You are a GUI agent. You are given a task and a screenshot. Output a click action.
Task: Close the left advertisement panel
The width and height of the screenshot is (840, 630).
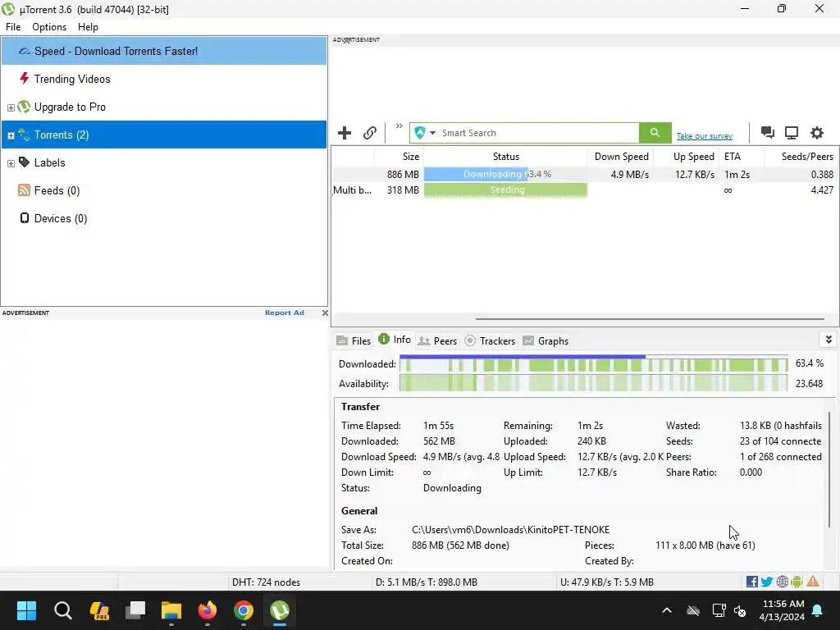pos(325,313)
